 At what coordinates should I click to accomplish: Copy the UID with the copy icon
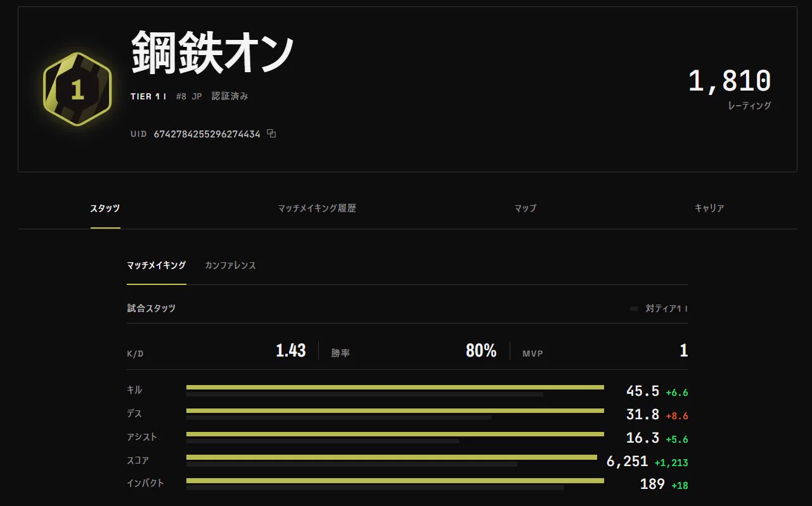(x=271, y=134)
